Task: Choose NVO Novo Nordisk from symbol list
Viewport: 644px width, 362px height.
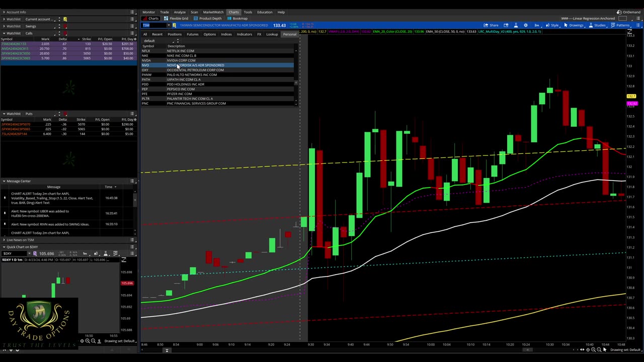Action: click(x=218, y=65)
